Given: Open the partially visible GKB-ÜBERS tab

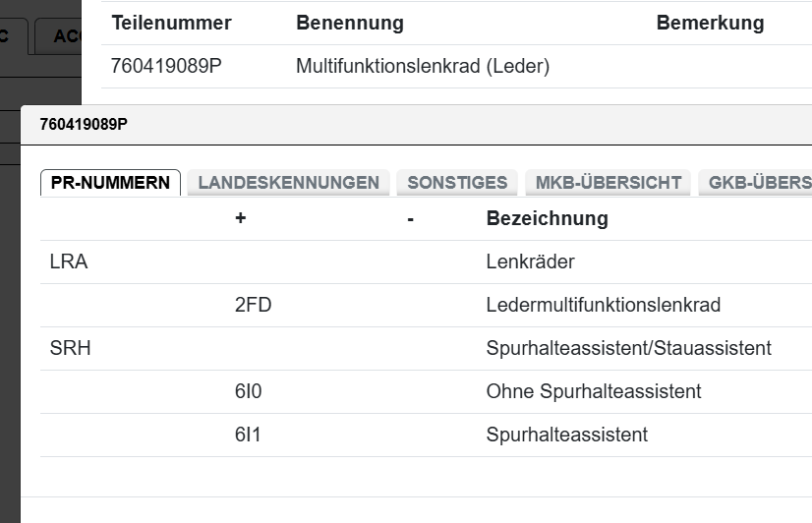Looking at the screenshot, I should coord(758,183).
